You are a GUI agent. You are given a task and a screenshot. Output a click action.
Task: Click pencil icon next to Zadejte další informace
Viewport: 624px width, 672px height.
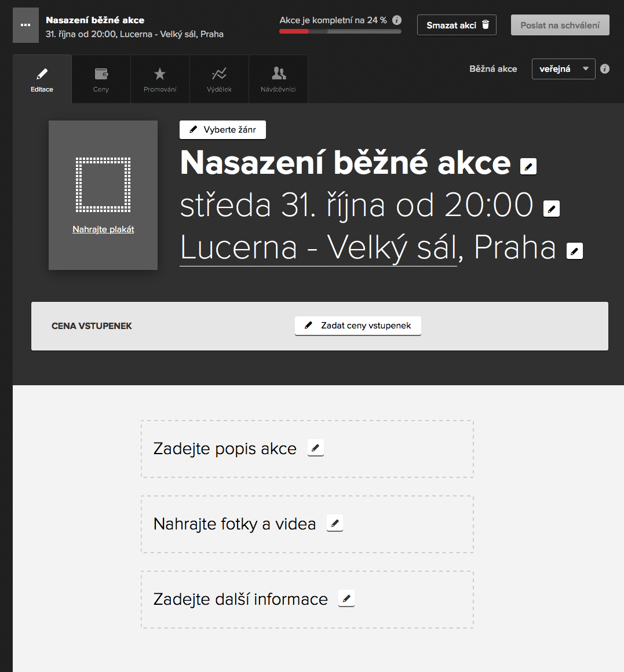click(346, 598)
